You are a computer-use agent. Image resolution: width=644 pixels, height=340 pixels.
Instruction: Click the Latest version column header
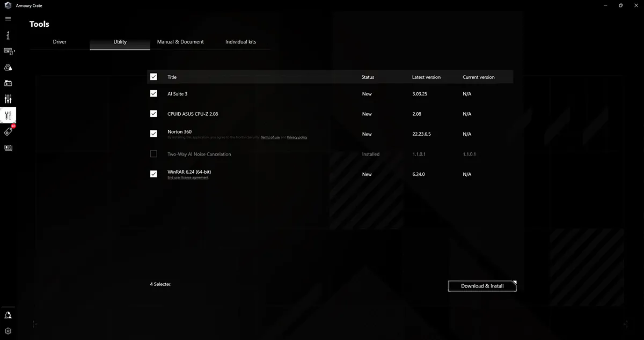(x=426, y=77)
